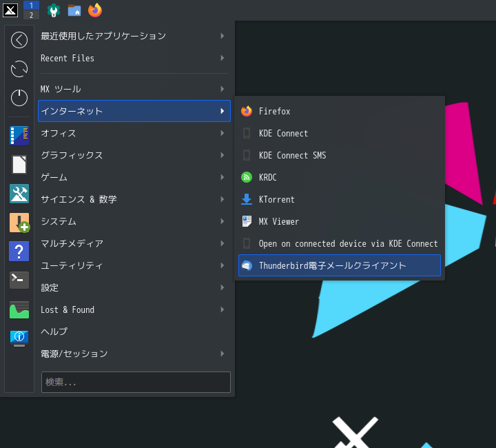This screenshot has height=448, width=496.
Task: Expand the Lost & Found submenu
Action: point(134,309)
